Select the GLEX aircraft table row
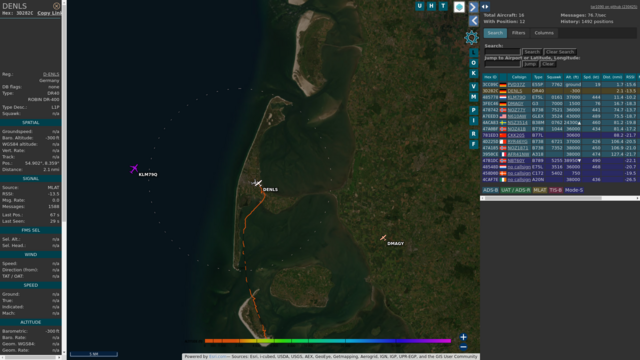The image size is (640, 360). [x=560, y=116]
